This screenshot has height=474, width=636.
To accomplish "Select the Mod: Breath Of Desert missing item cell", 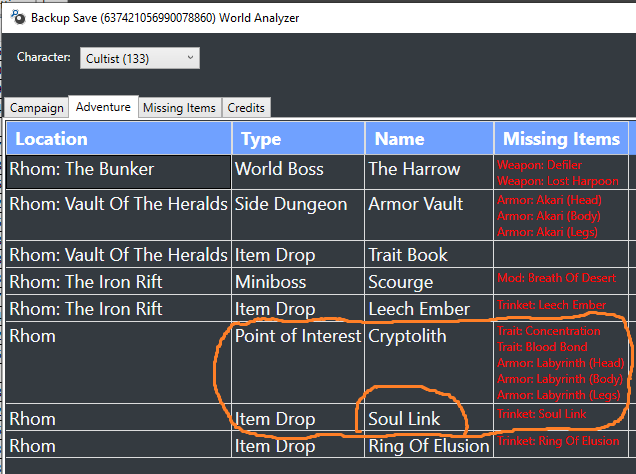I will (561, 281).
